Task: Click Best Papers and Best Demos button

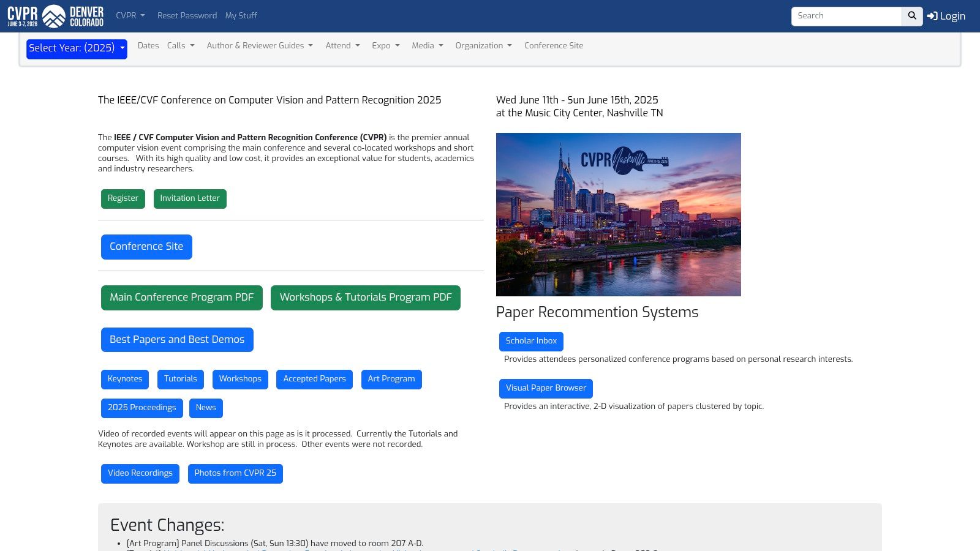Action: pyautogui.click(x=177, y=340)
